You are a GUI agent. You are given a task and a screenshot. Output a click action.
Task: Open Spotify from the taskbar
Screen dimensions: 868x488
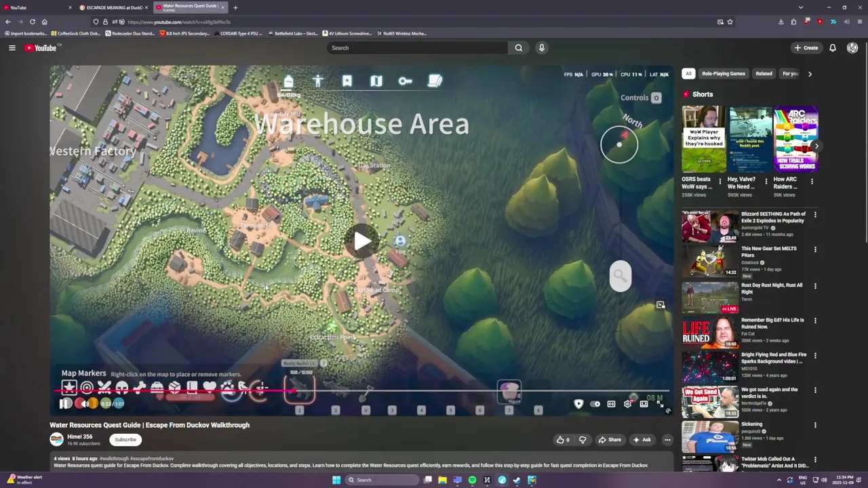pyautogui.click(x=472, y=480)
